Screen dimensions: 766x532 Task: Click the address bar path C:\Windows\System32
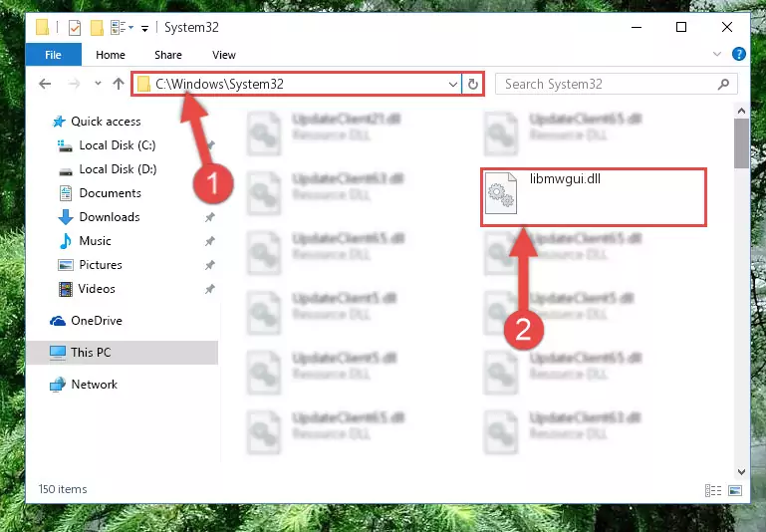pos(219,84)
